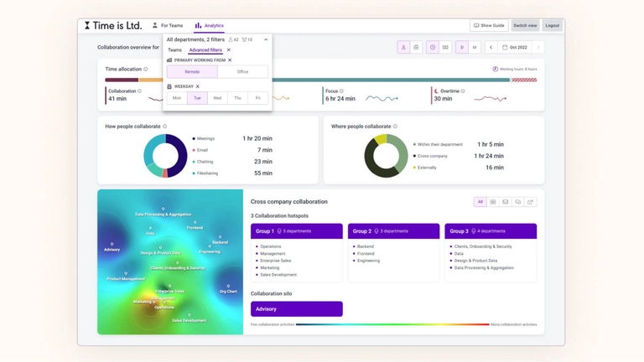
Task: Go to previous month using left chevron
Action: [x=491, y=48]
